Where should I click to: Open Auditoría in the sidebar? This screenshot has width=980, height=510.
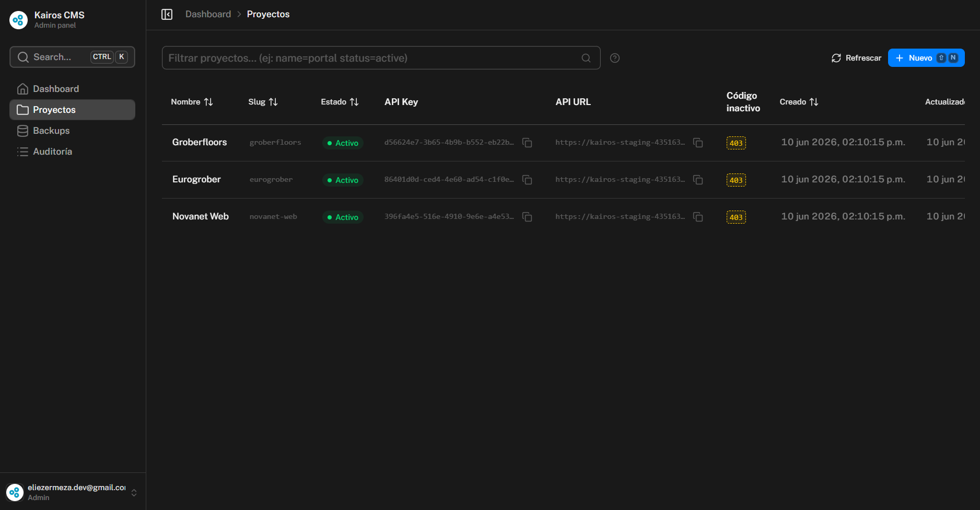[x=72, y=152]
